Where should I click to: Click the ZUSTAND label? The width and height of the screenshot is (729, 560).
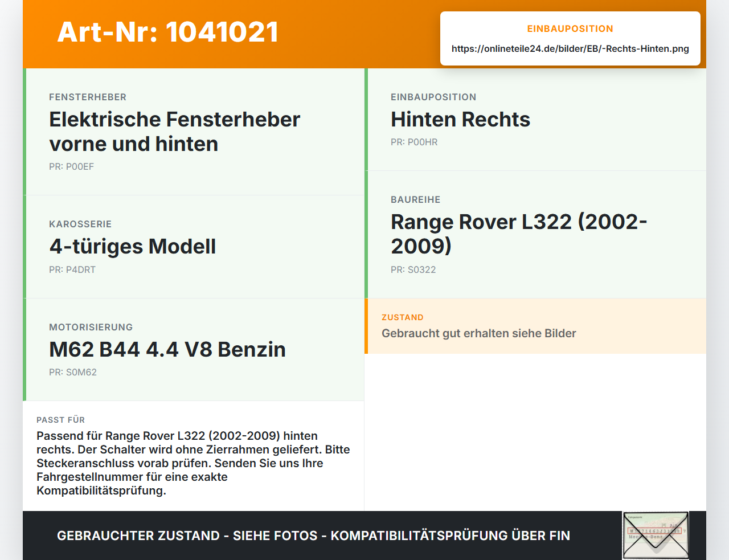pyautogui.click(x=403, y=317)
